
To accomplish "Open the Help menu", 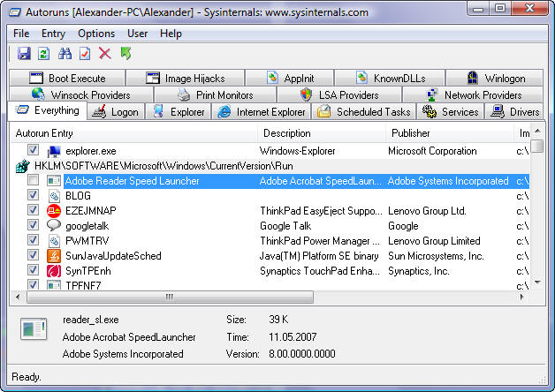I will 171,34.
